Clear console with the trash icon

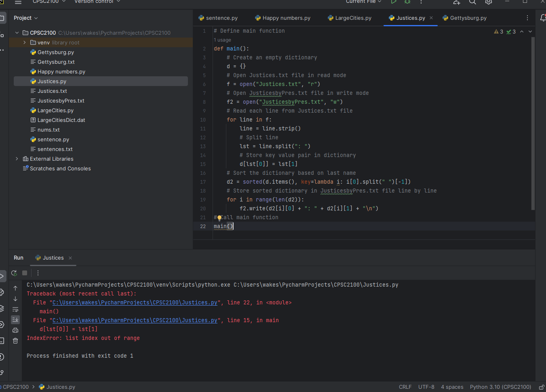click(15, 341)
